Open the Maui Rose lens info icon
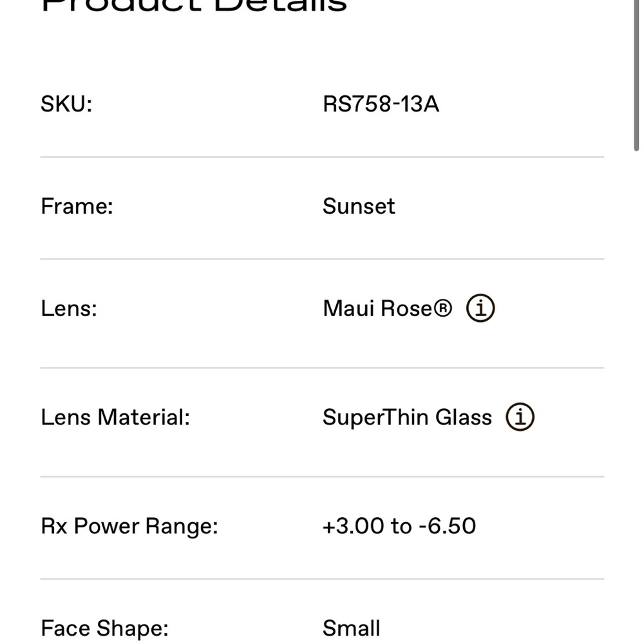This screenshot has height=644, width=644. click(480, 308)
